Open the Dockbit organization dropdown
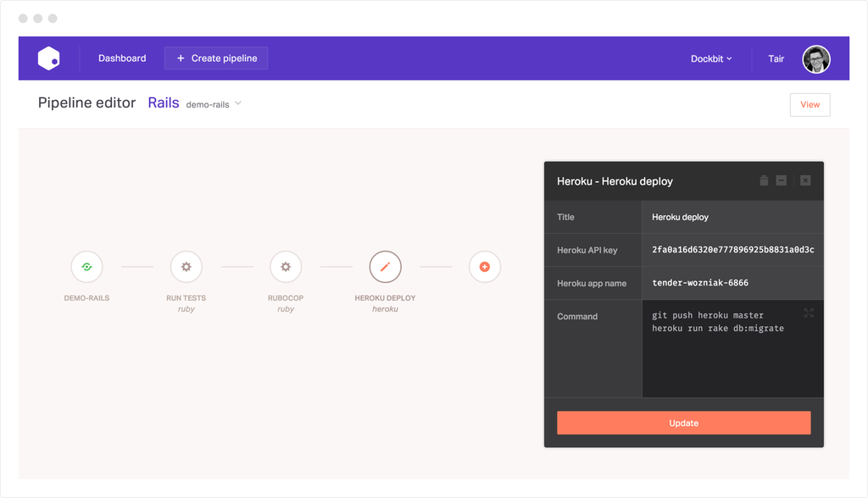 click(711, 58)
